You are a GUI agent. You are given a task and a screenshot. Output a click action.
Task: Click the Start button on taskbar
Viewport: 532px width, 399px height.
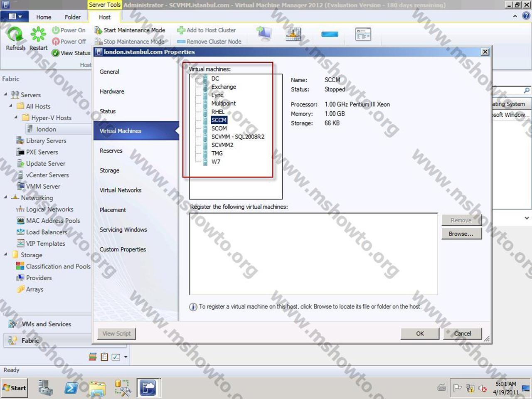point(14,388)
